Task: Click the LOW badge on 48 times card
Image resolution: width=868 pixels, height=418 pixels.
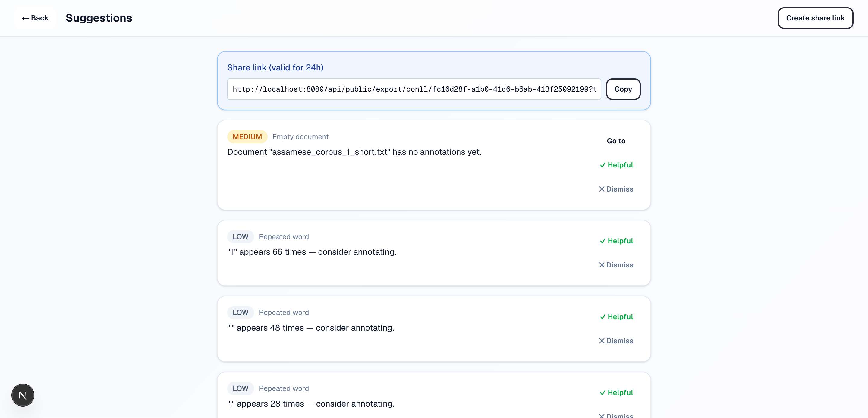Action: 241,313
